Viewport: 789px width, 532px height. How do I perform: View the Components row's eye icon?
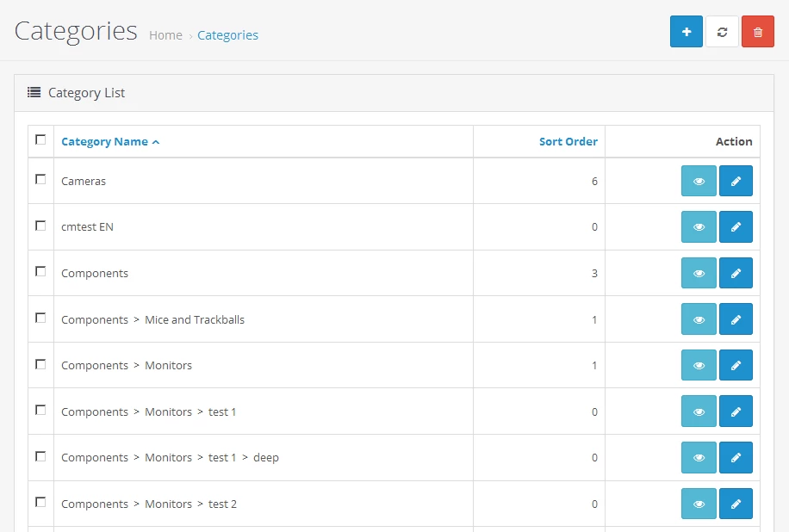click(699, 273)
